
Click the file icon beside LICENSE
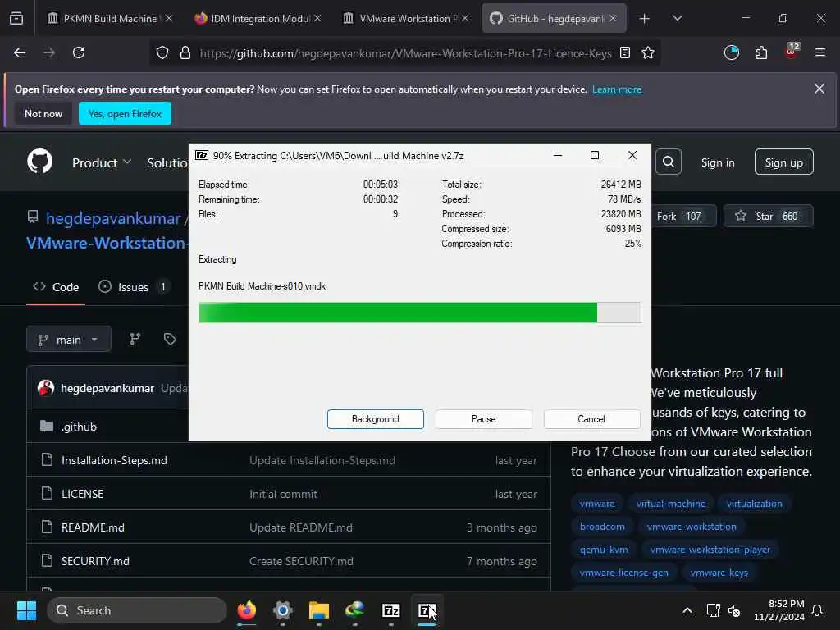47,493
